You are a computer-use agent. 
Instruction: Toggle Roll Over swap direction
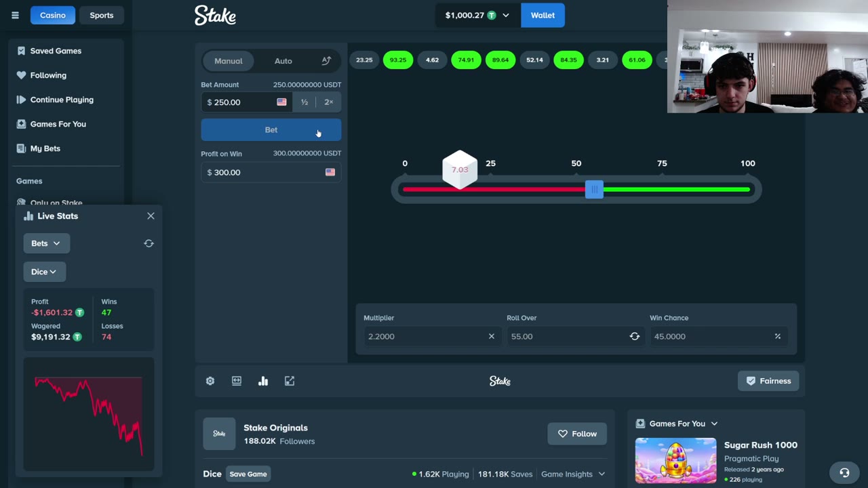click(x=635, y=336)
